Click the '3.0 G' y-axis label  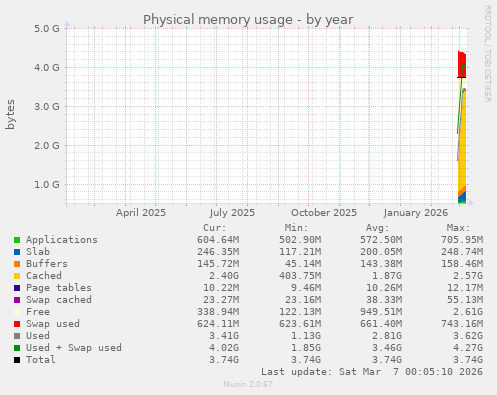47,106
